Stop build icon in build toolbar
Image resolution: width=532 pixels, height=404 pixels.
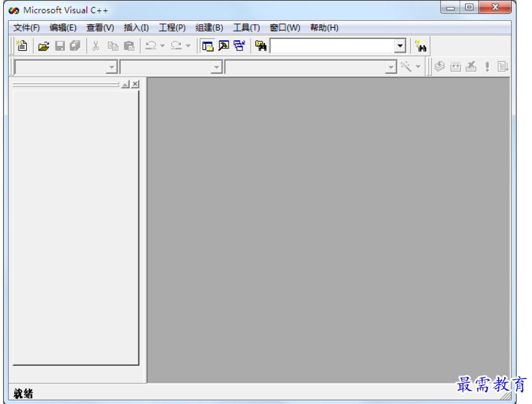[471, 67]
